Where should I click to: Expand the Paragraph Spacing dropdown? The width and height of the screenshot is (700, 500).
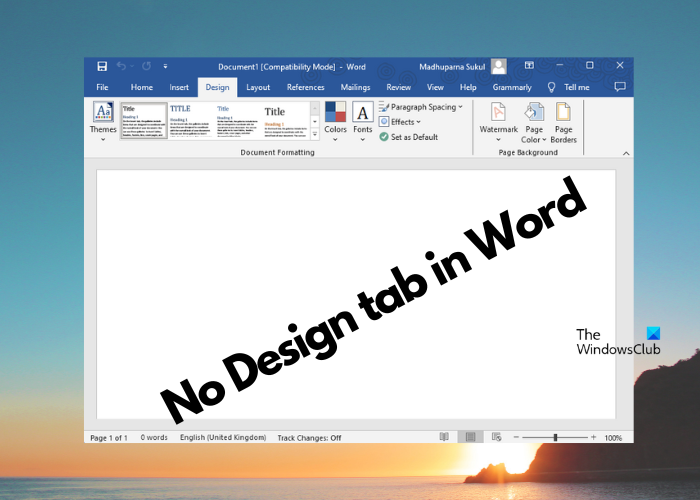click(420, 107)
